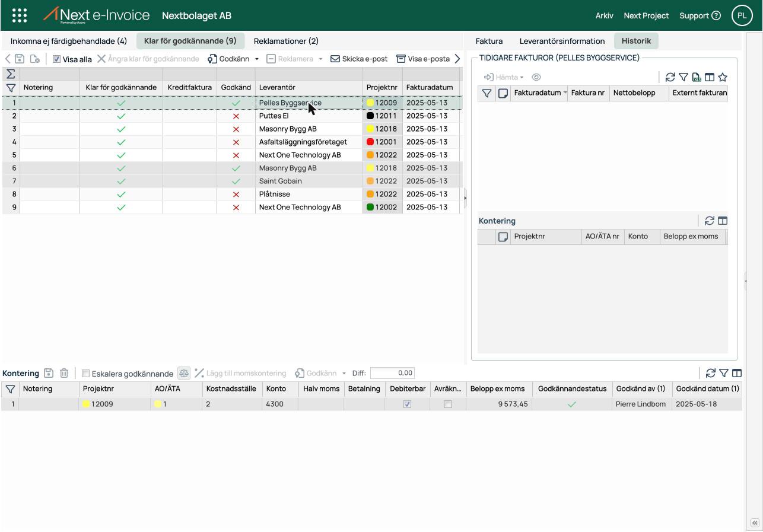Filter the Tidigare fakturor list
This screenshot has width=763, height=532.
(683, 77)
